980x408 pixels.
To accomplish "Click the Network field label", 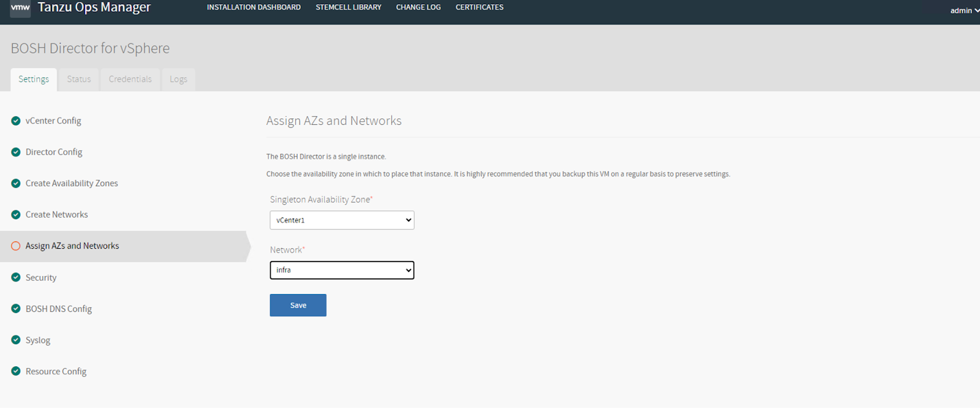I will (x=287, y=250).
